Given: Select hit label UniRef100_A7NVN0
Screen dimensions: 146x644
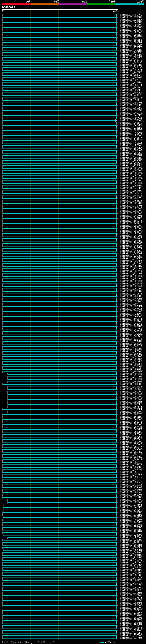Looking at the screenshot, I should click(x=131, y=50).
